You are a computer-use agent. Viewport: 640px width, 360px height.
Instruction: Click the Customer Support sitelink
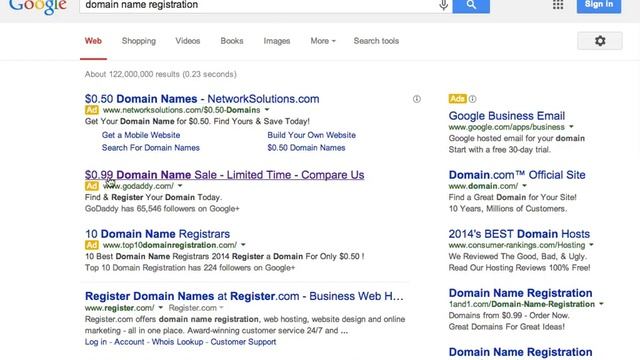(243, 342)
